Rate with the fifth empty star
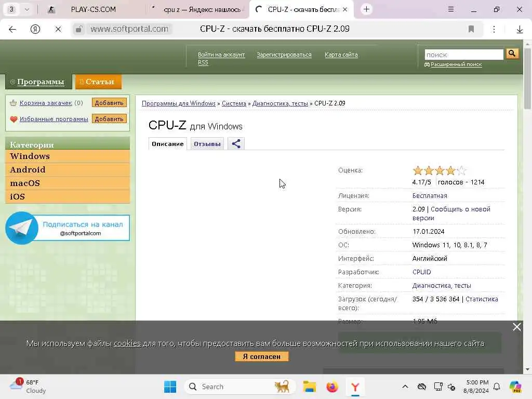532x399 pixels. pyautogui.click(x=461, y=170)
